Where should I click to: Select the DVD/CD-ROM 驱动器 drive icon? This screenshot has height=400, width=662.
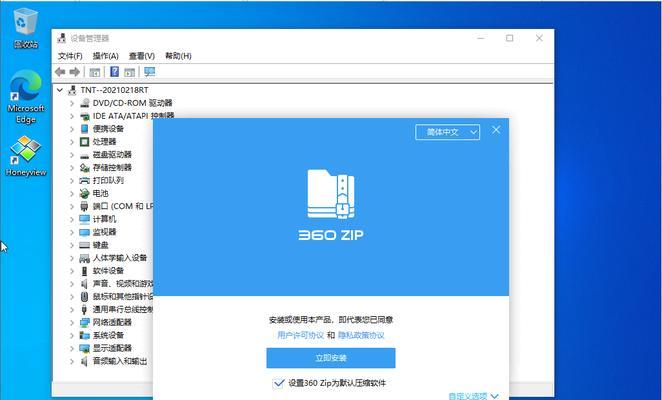tap(84, 103)
